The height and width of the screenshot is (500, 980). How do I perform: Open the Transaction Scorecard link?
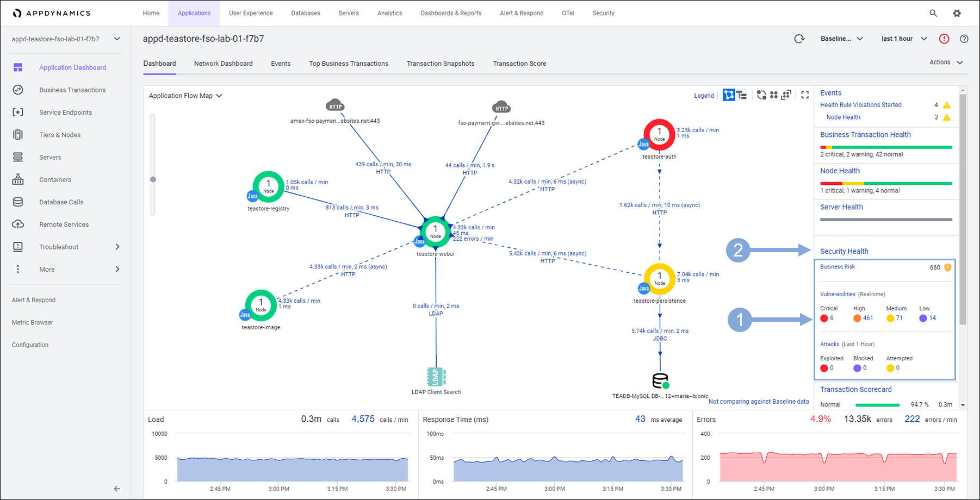pyautogui.click(x=855, y=390)
